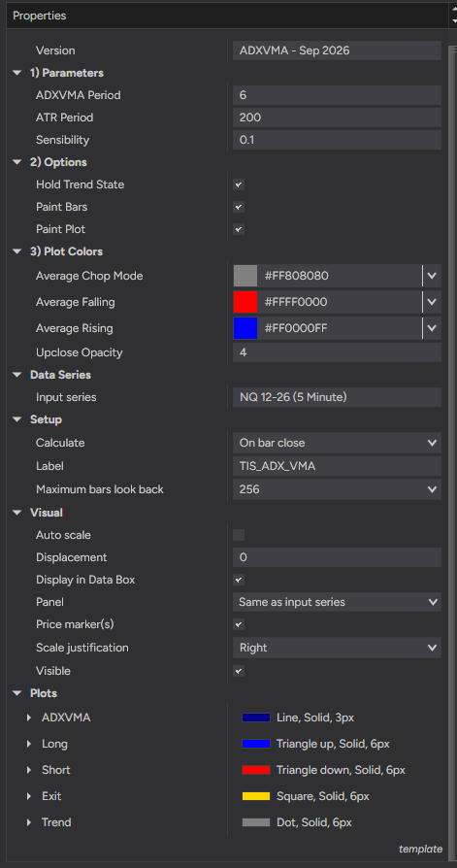Collapse the Setup section

(17, 419)
